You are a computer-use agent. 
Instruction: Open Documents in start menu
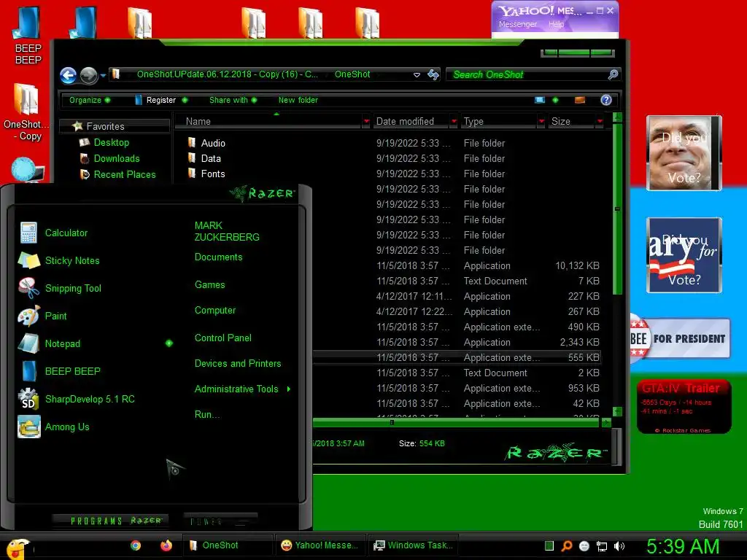point(219,257)
